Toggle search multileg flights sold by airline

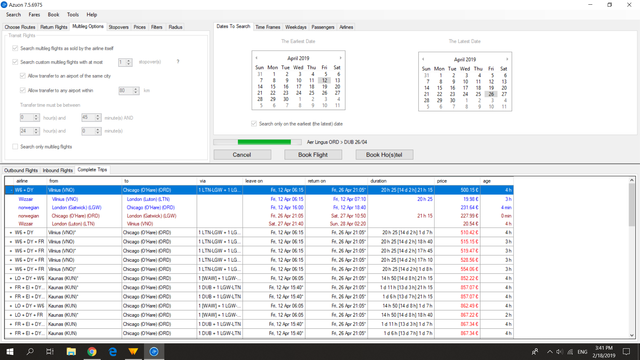(15, 48)
